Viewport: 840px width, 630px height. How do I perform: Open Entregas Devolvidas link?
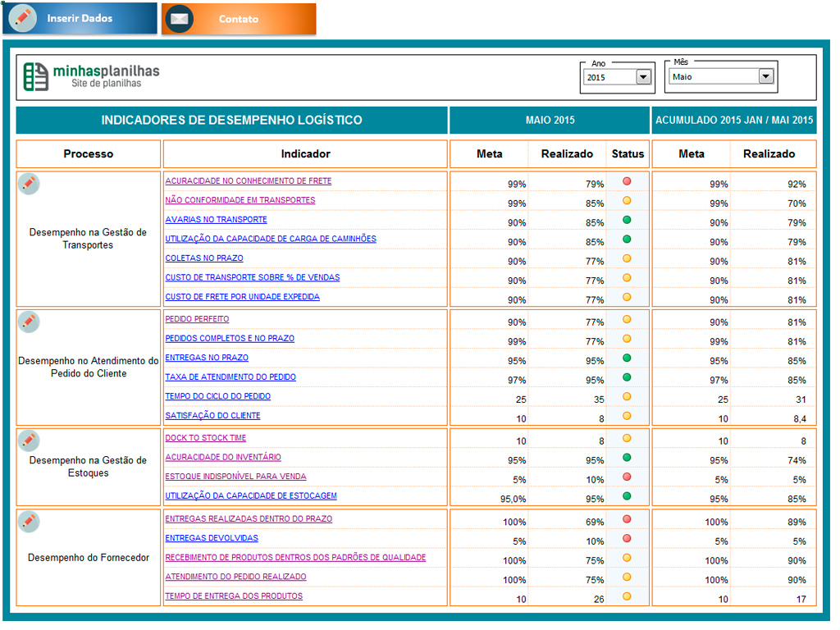(x=212, y=538)
